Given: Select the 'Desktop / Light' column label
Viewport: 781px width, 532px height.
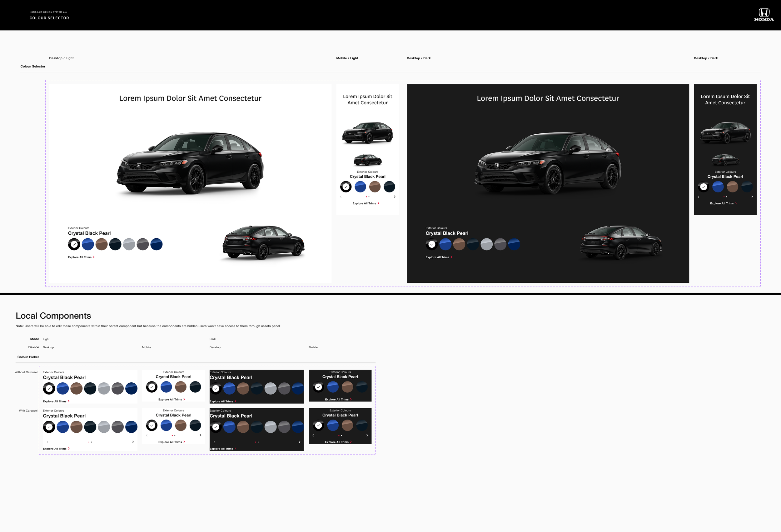Looking at the screenshot, I should tap(61, 58).
